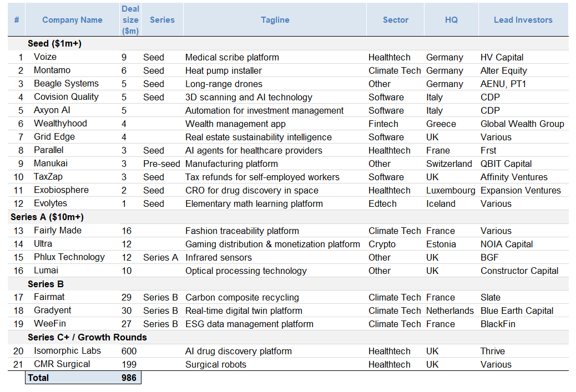Select the BlackFin investor cell
This screenshot has width=576, height=392.
click(x=498, y=324)
